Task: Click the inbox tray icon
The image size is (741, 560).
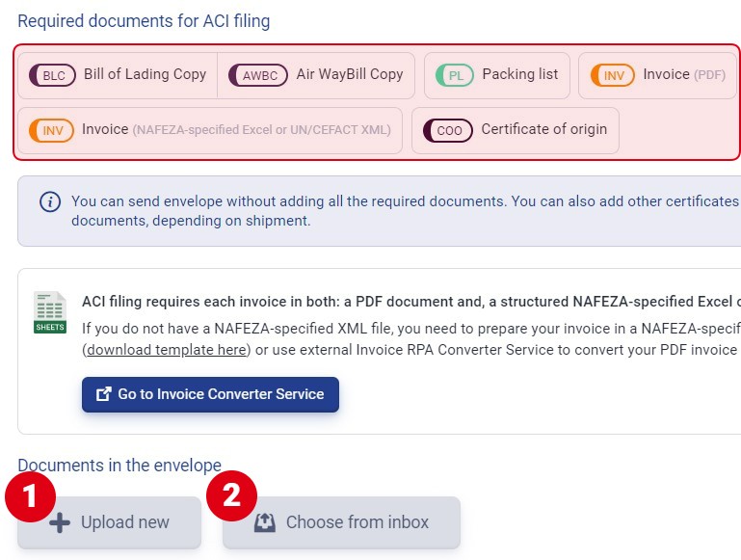Action: (x=265, y=522)
